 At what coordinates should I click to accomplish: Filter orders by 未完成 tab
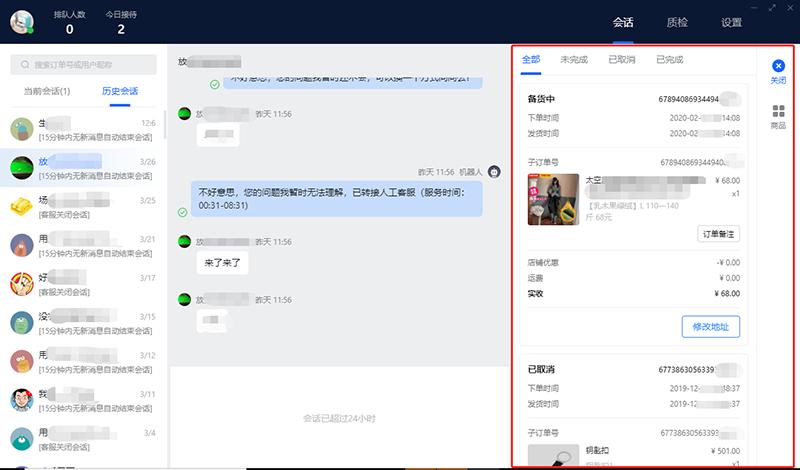574,59
